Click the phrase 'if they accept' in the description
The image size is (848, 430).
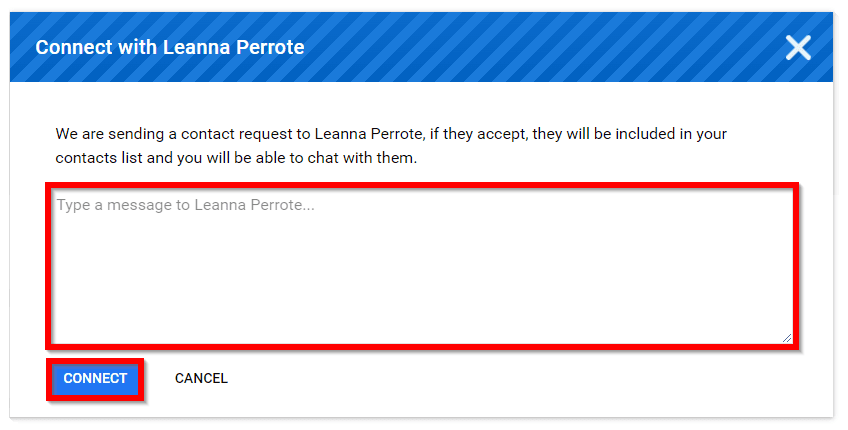(x=478, y=134)
